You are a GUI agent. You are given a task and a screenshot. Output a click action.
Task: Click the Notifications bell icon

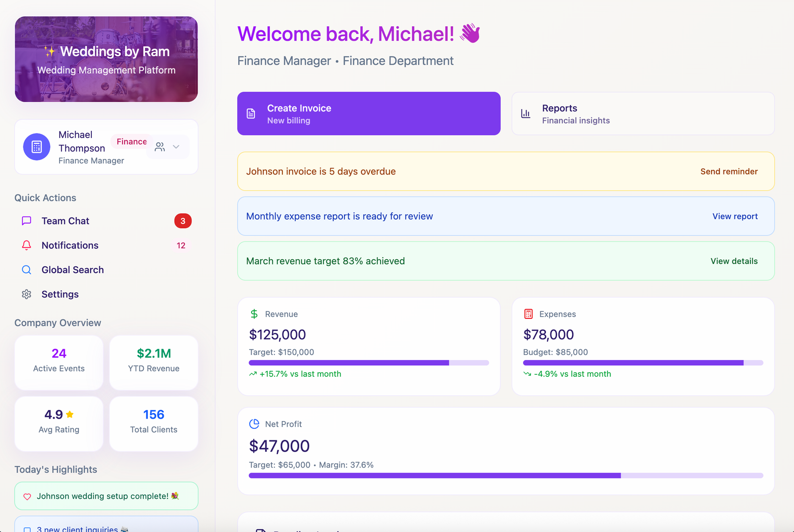point(27,245)
